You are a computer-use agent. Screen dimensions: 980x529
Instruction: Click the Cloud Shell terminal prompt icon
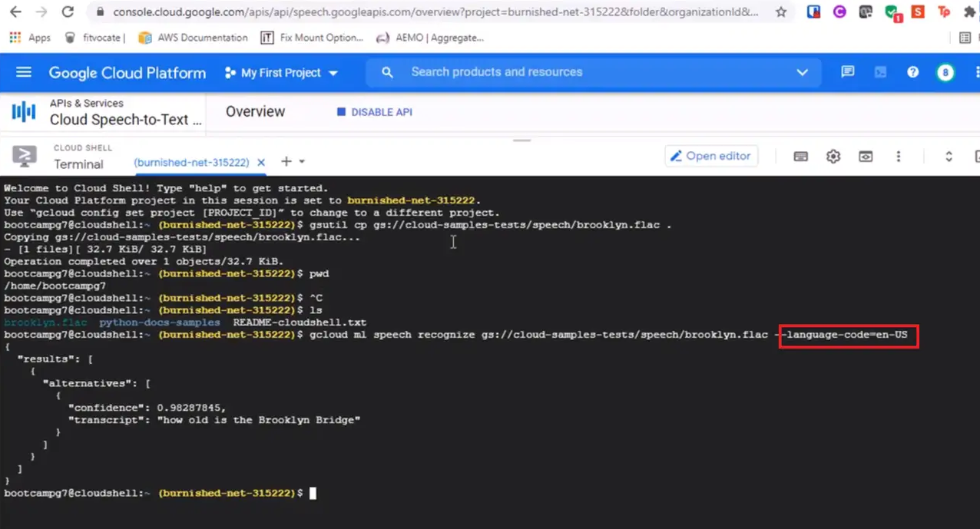coord(25,155)
